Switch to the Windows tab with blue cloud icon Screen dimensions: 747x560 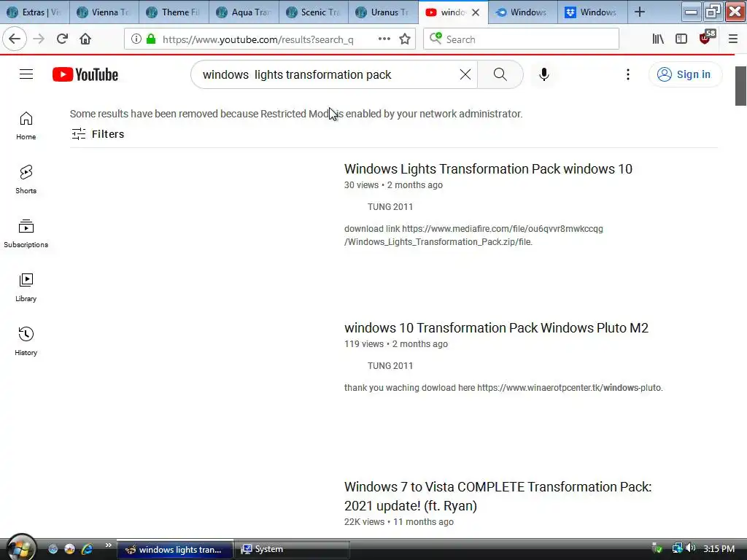pyautogui.click(x=522, y=12)
